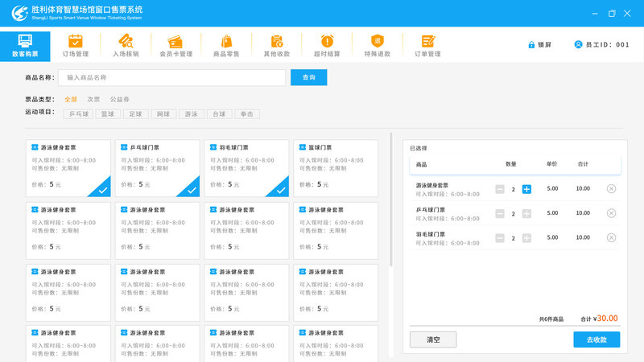Screen dimensions: 644x362
Task: Click the 单价 column header
Action: (551, 164)
